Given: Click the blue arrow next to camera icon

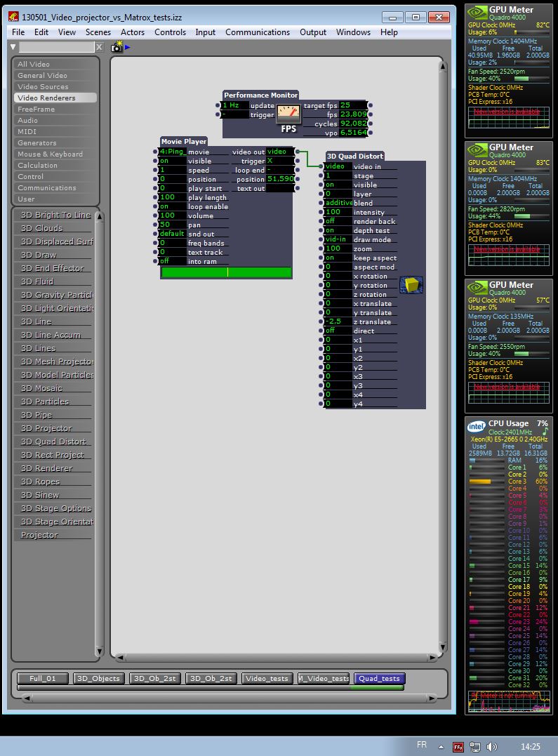Looking at the screenshot, I should pos(128,47).
